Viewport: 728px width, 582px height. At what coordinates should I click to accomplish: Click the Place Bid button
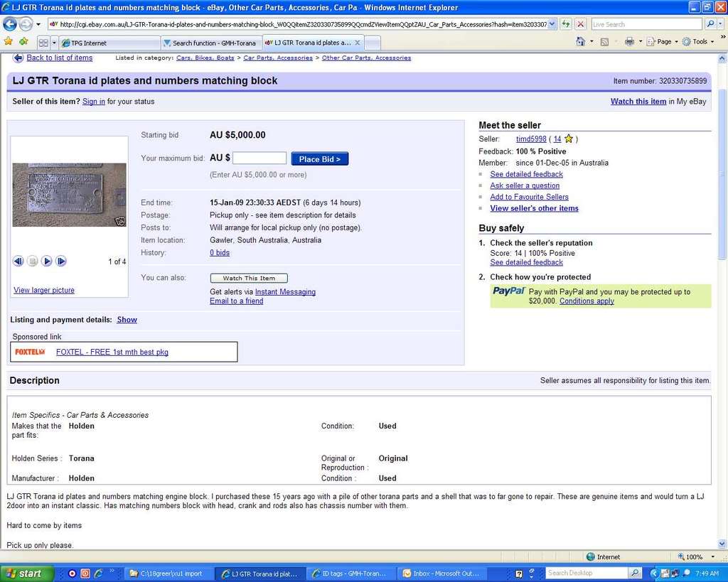pos(319,159)
